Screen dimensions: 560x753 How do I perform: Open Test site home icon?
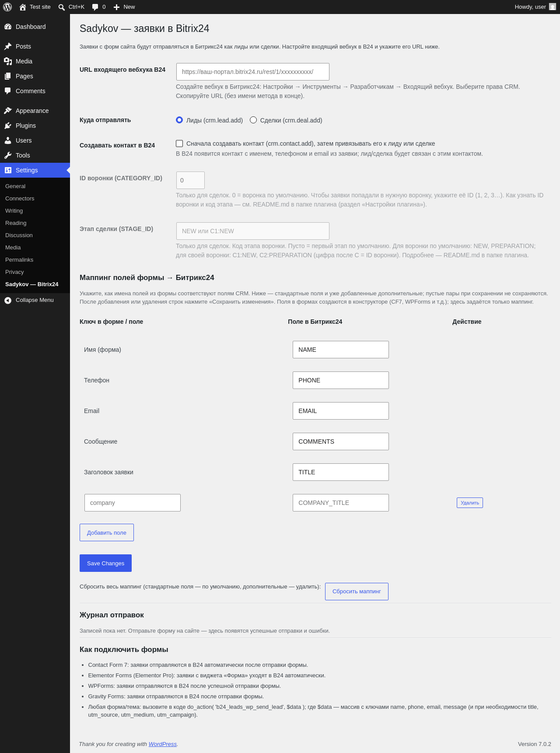click(23, 7)
